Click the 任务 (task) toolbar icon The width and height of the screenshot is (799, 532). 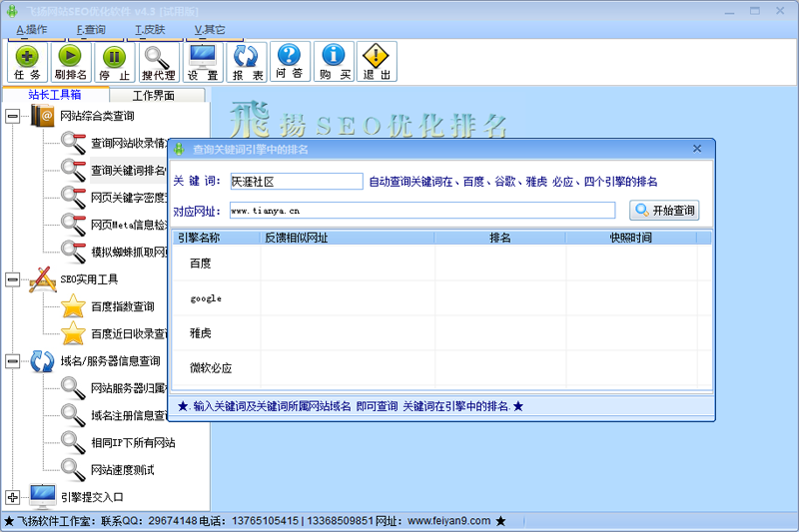point(28,62)
